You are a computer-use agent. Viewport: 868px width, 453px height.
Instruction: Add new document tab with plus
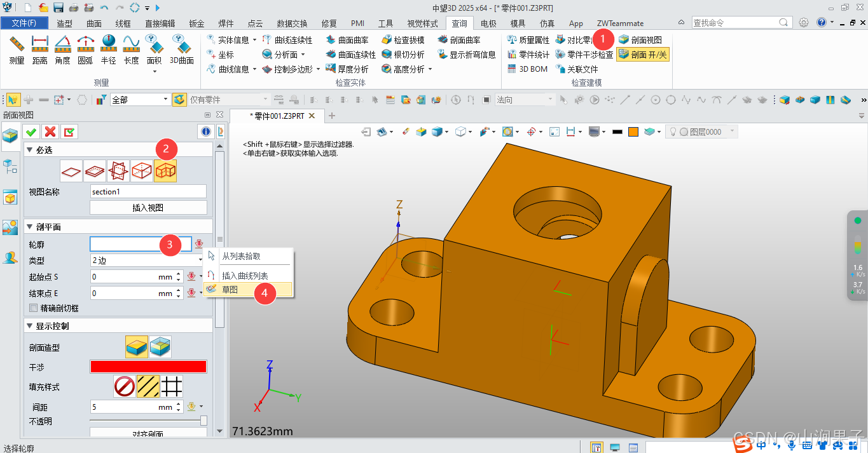[331, 116]
